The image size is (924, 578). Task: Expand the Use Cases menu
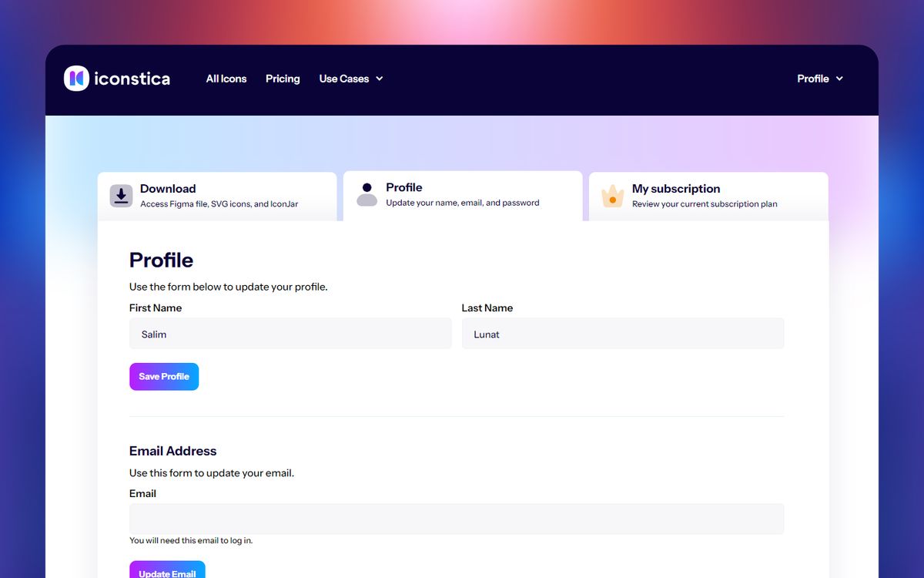point(351,79)
